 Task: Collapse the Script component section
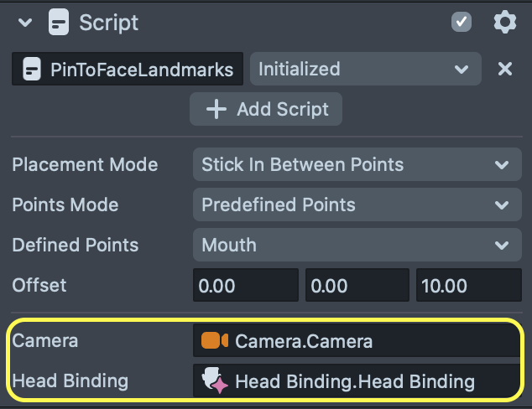click(x=25, y=23)
